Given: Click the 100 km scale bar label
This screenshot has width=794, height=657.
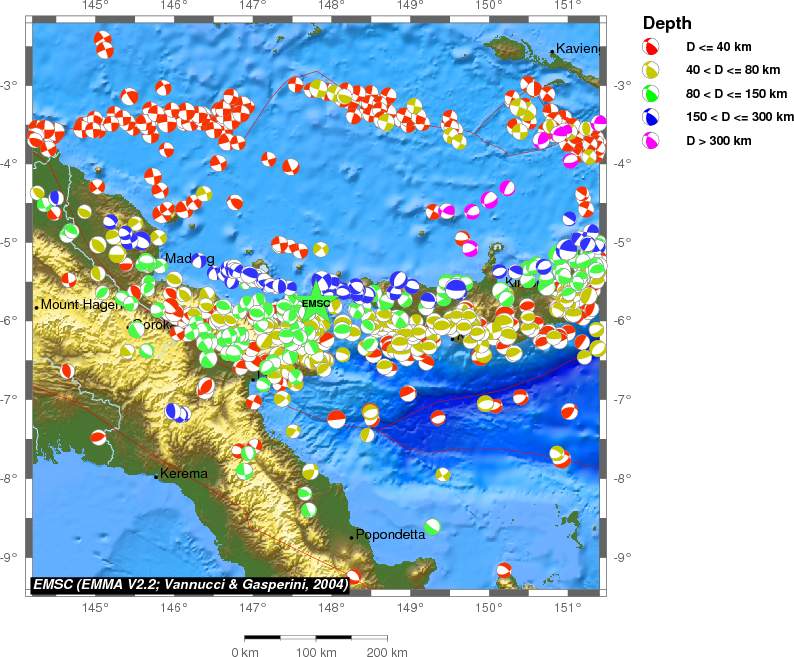Looking at the screenshot, I should 316,653.
